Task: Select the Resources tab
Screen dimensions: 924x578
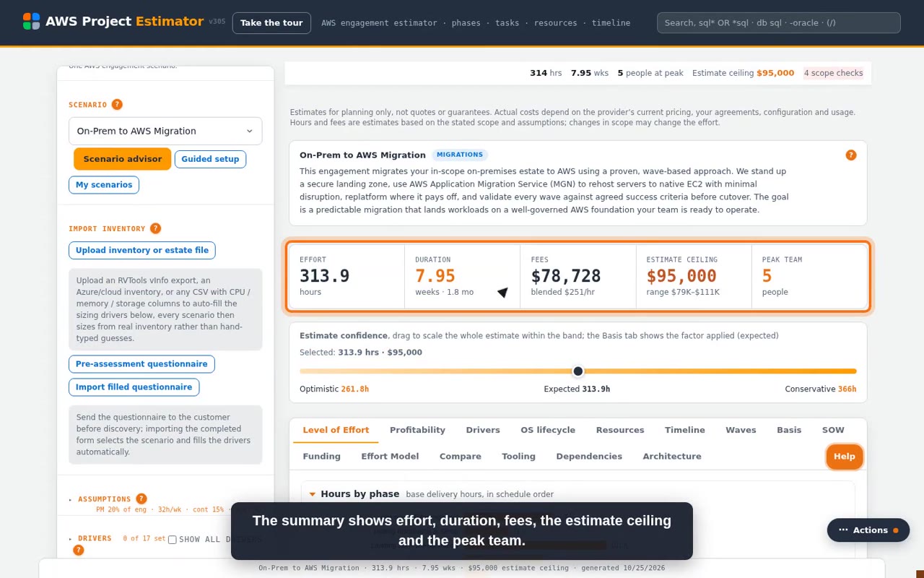Action: 620,430
